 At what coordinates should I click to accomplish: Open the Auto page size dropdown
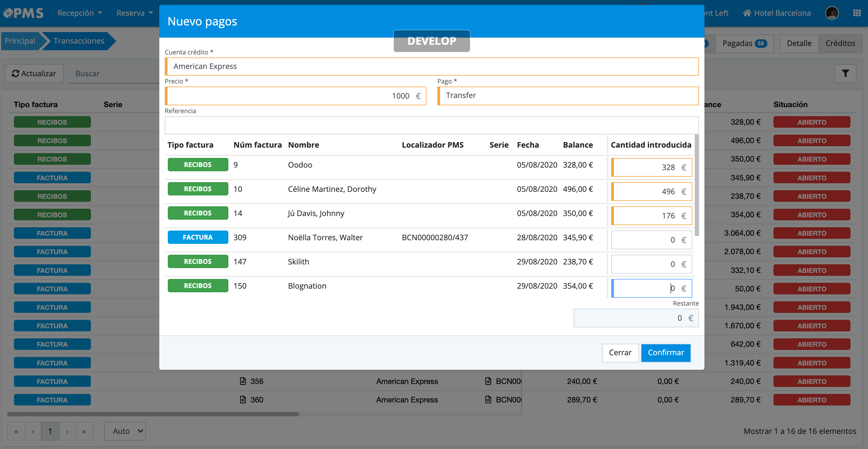pyautogui.click(x=125, y=431)
